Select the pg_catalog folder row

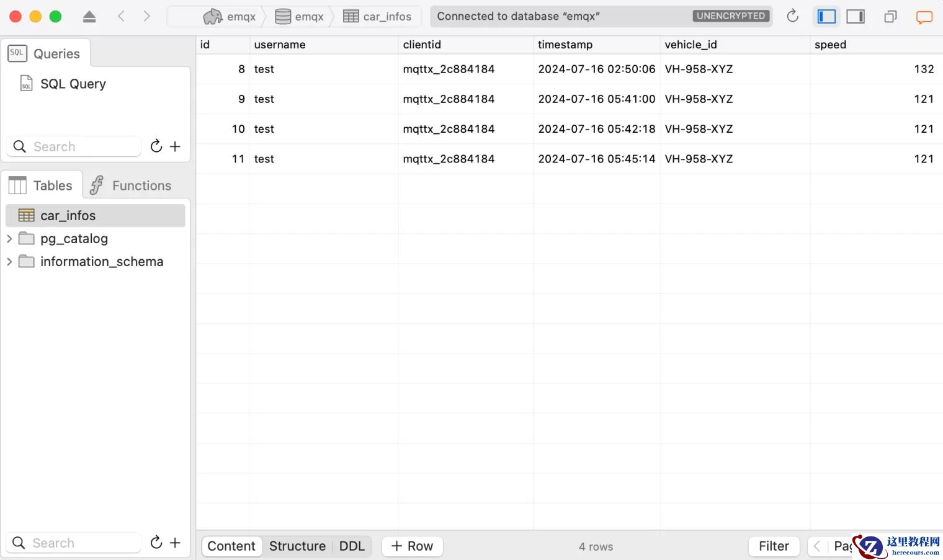tap(96, 239)
